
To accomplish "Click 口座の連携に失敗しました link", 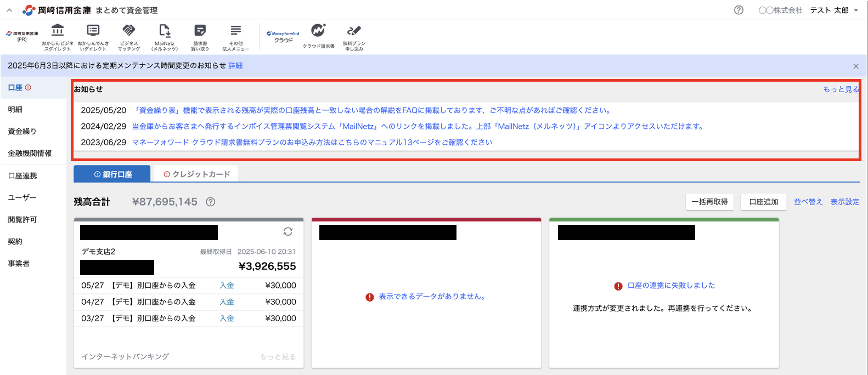I will tap(671, 286).
